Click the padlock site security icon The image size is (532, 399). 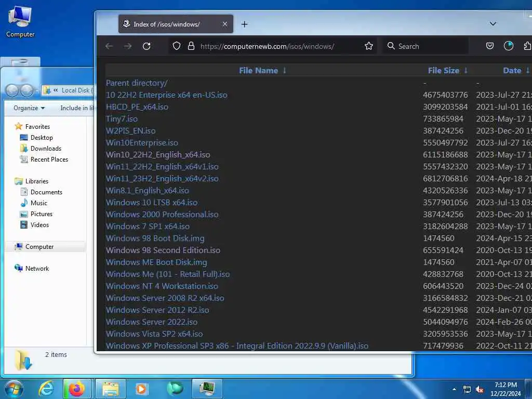(191, 46)
